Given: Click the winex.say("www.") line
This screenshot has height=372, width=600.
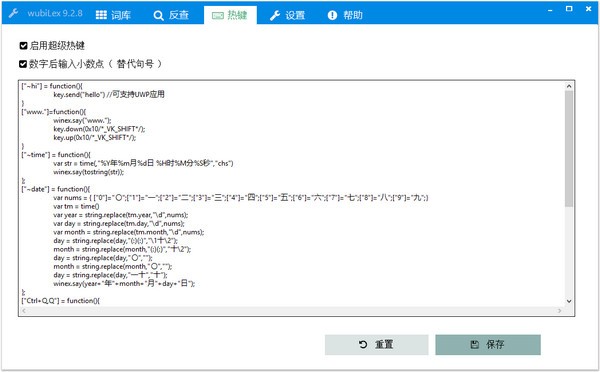Looking at the screenshot, I should click(82, 121).
